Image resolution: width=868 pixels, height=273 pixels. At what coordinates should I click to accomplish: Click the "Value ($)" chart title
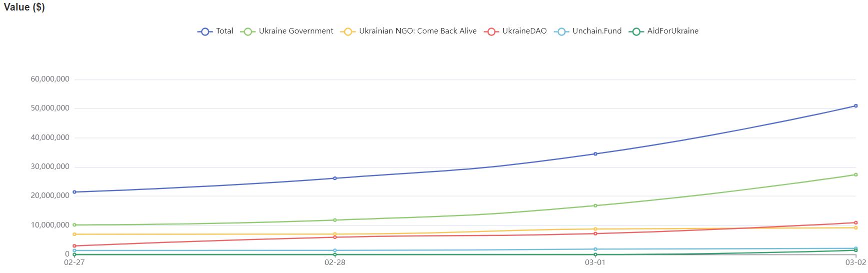pyautogui.click(x=24, y=7)
